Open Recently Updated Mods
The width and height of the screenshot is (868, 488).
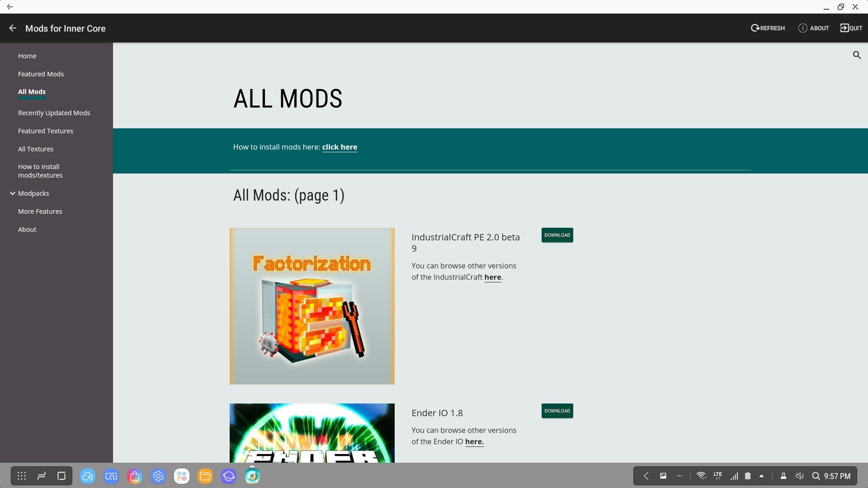point(54,113)
